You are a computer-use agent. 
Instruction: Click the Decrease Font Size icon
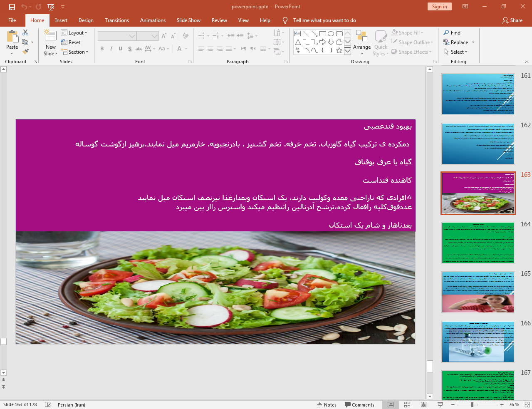point(173,36)
